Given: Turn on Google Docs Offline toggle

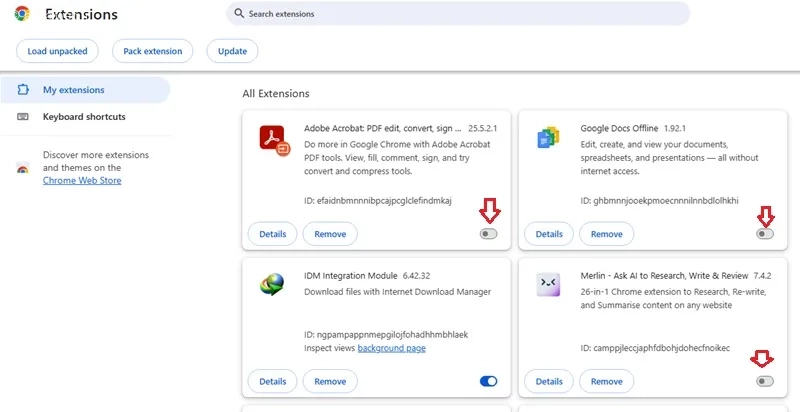Looking at the screenshot, I should click(x=765, y=234).
